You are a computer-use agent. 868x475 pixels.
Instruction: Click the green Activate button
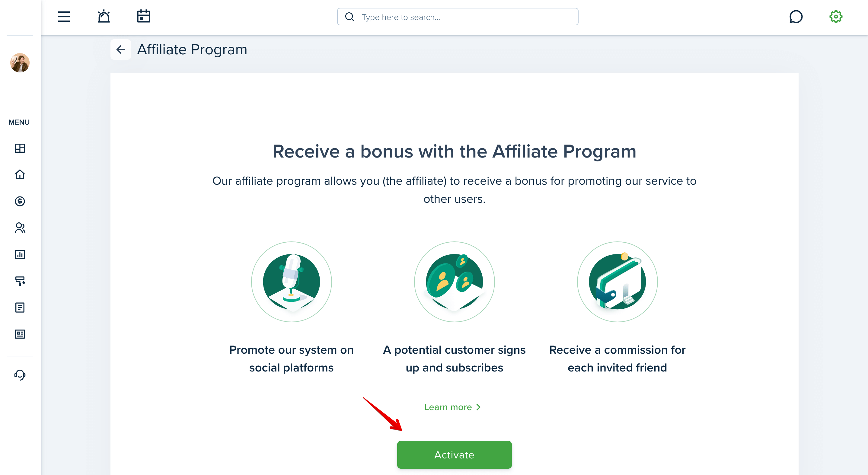[x=454, y=454]
